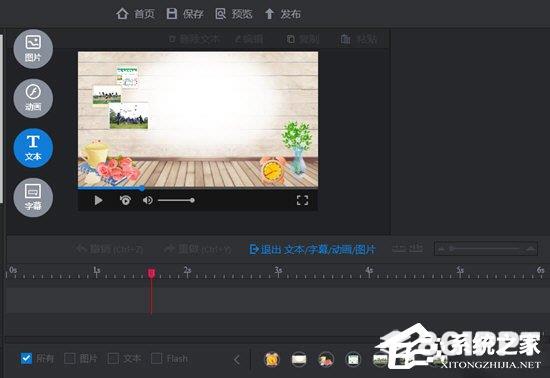
Task: Open the 字幕 subtitle tool
Action: coord(33,197)
